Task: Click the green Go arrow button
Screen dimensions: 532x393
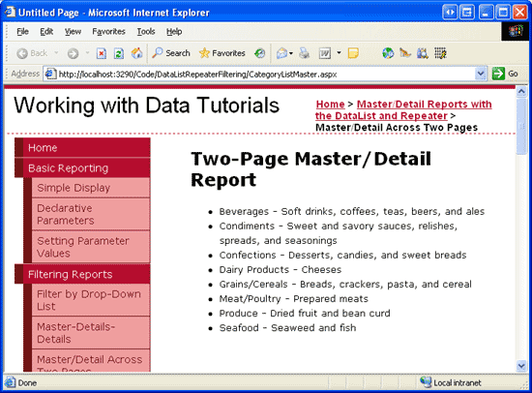Action: 498,74
